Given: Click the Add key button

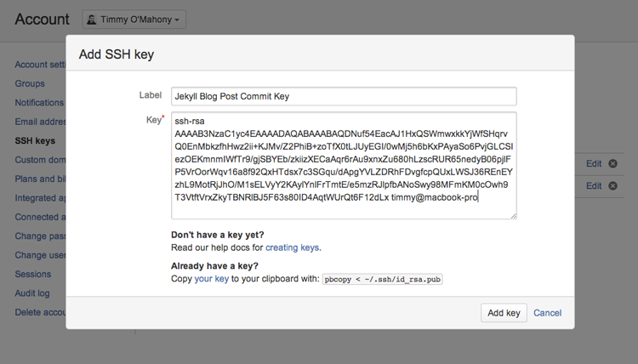Looking at the screenshot, I should (x=504, y=313).
